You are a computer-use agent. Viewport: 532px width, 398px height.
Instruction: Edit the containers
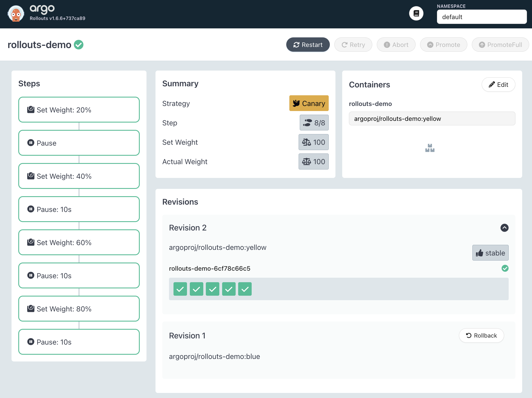(x=498, y=85)
